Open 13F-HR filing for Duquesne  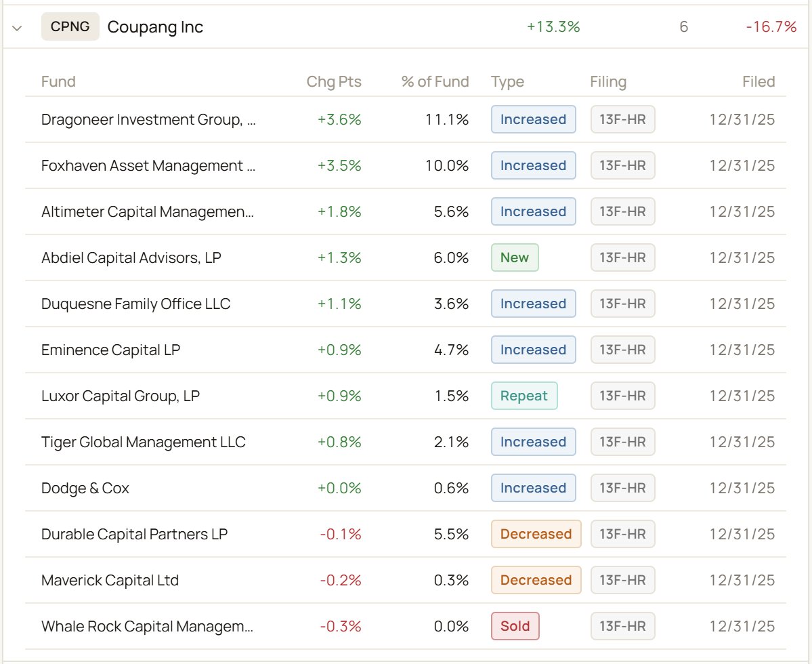point(622,304)
